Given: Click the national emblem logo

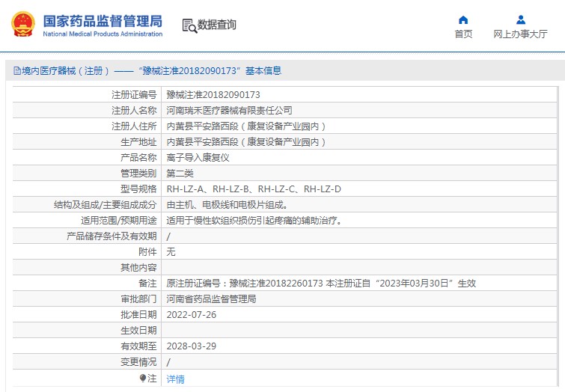Looking at the screenshot, I should click(x=23, y=24).
